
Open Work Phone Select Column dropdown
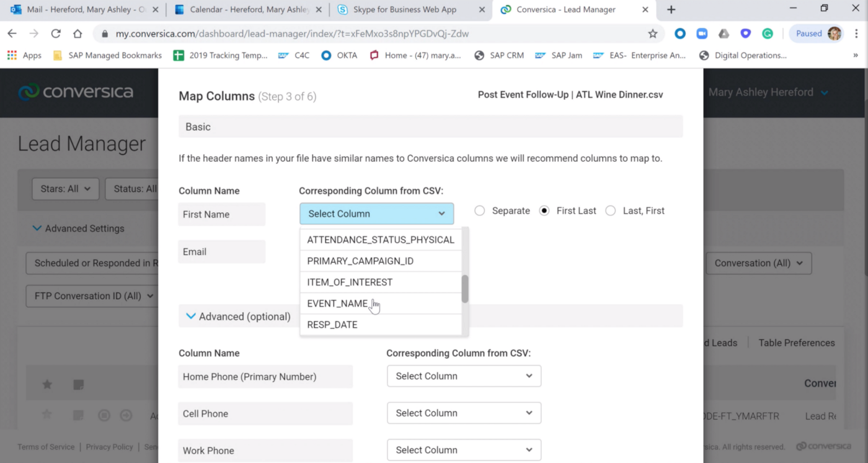[x=464, y=450]
